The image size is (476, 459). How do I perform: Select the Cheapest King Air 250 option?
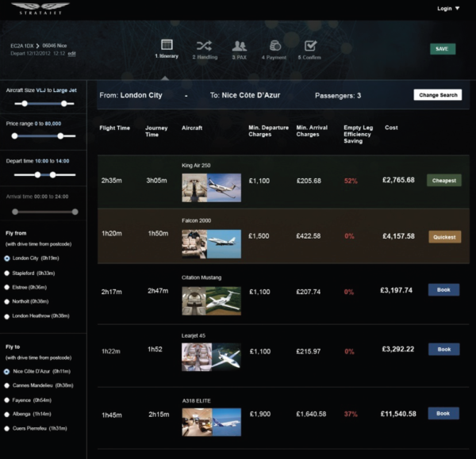point(443,181)
